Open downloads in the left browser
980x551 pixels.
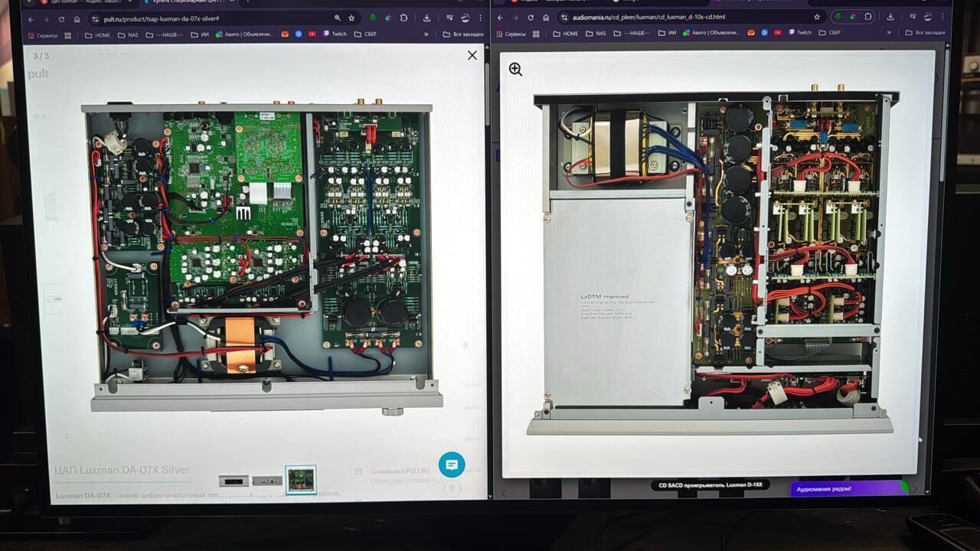pyautogui.click(x=426, y=18)
